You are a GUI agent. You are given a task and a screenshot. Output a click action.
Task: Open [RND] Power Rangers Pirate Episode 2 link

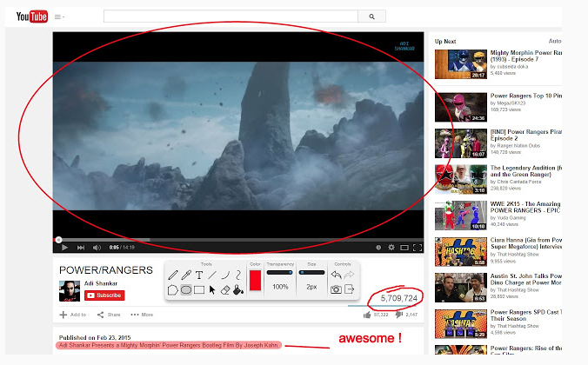pos(525,135)
